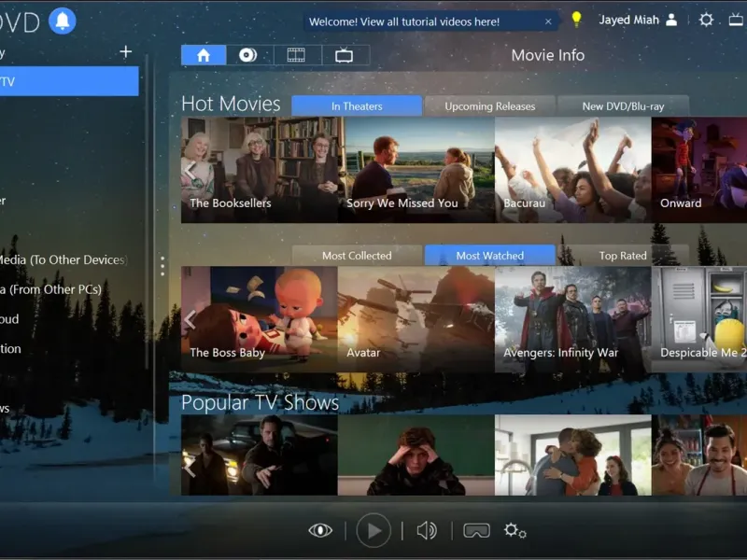The height and width of the screenshot is (560, 747).
Task: Open the Onward movie thumbnail
Action: pyautogui.click(x=698, y=170)
